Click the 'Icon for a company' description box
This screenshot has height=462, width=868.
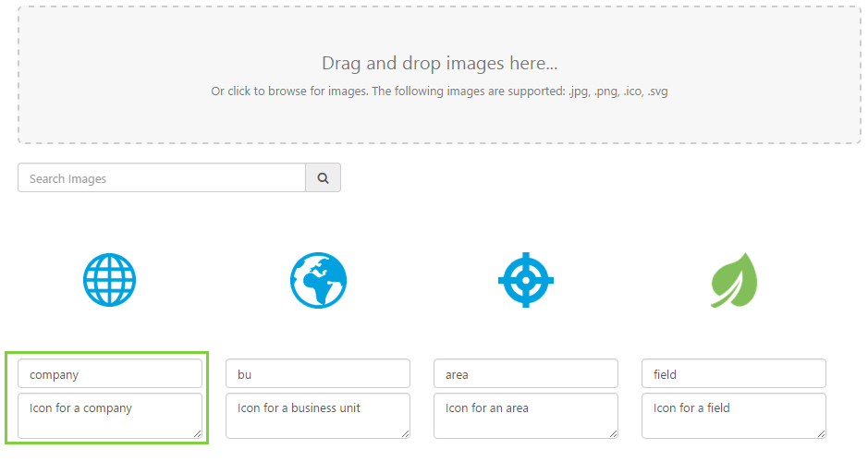[x=110, y=415]
